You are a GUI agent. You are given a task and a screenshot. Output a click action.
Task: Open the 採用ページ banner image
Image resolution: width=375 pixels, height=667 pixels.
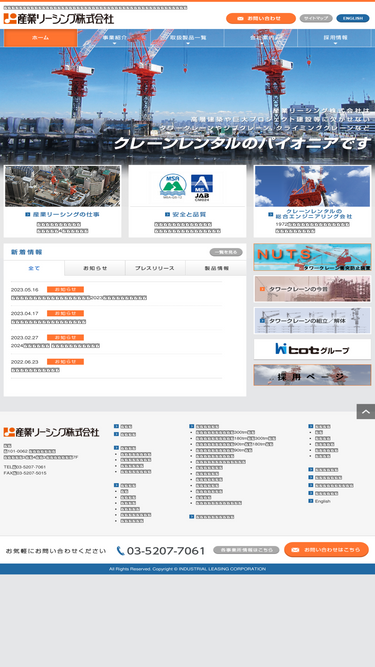(312, 375)
